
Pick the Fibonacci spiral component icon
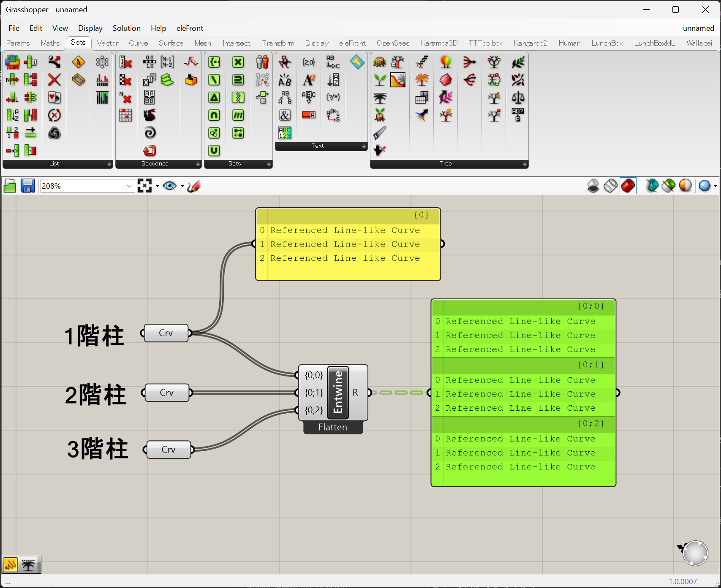pos(150,133)
